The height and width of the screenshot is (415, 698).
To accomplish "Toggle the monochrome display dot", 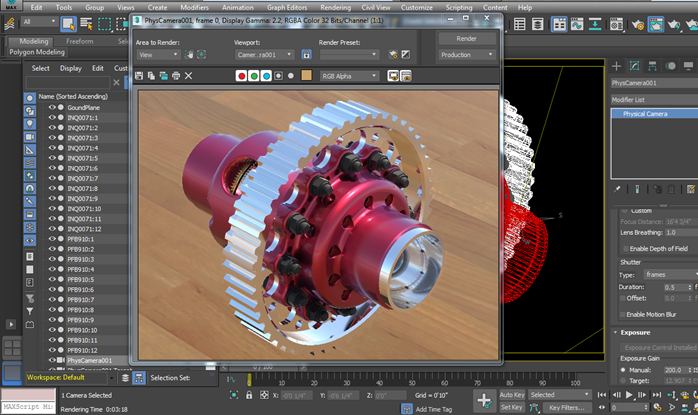I will click(291, 76).
